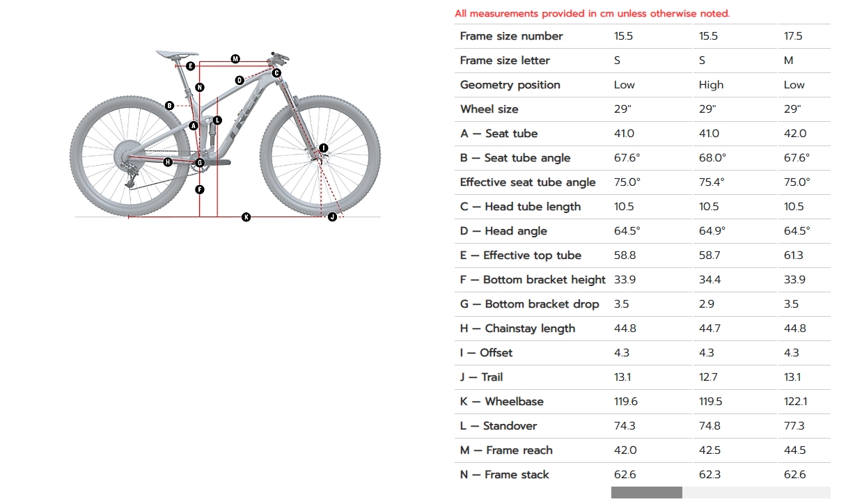Viewport: 855px width, 504px height.
Task: Select the B seat tube angle marker
Action: [x=169, y=106]
